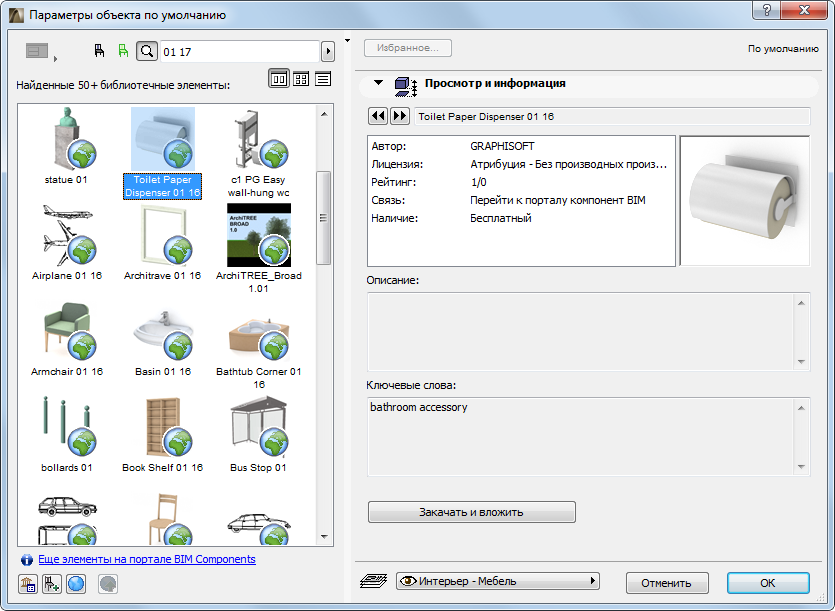Screen dimensions: 835x611
Task: Click the Описание scrollbar up arrow
Action: point(801,303)
